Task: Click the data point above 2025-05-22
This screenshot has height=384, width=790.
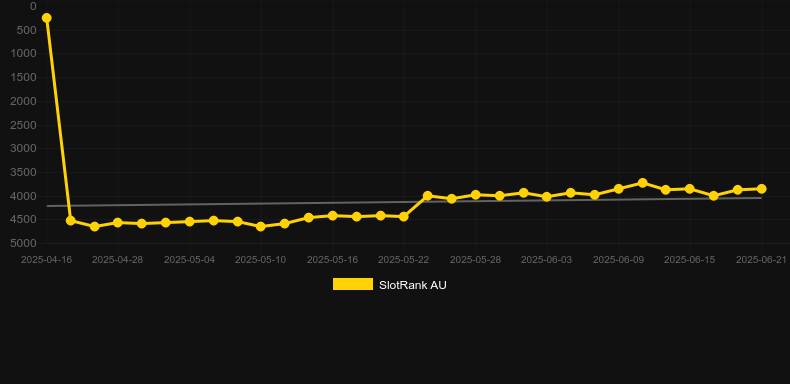Action: click(x=404, y=216)
